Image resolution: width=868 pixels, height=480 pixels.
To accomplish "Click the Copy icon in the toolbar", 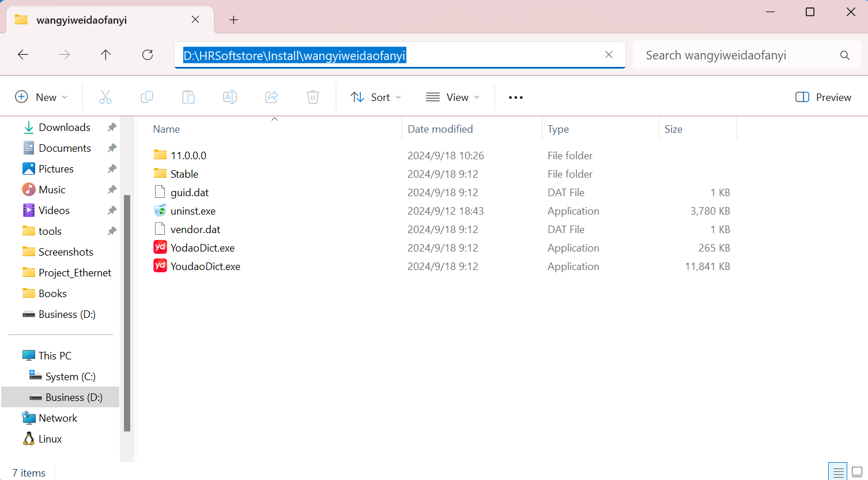I will click(x=147, y=96).
